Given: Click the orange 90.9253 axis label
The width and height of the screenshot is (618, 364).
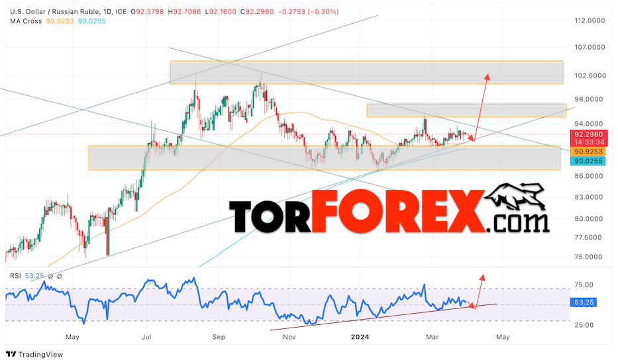Looking at the screenshot, I should [x=588, y=152].
